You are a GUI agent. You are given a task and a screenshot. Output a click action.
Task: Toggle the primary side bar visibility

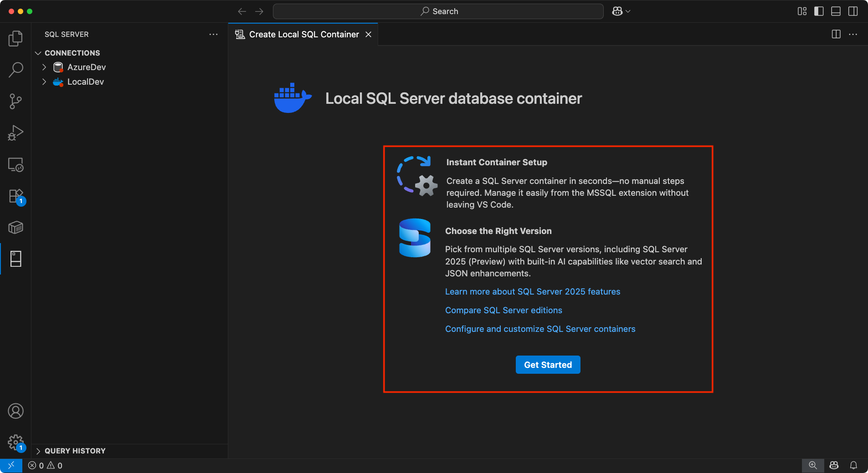[x=818, y=11]
